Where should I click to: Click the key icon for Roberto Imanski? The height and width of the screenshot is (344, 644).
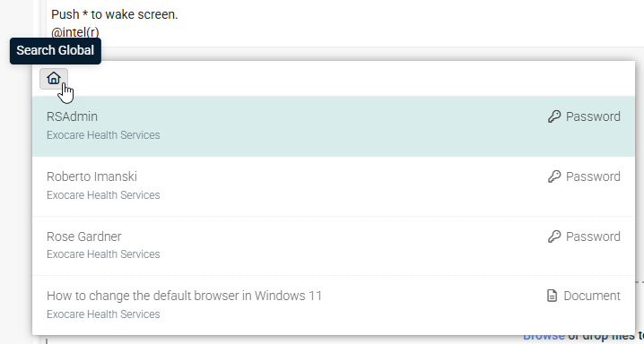point(554,176)
